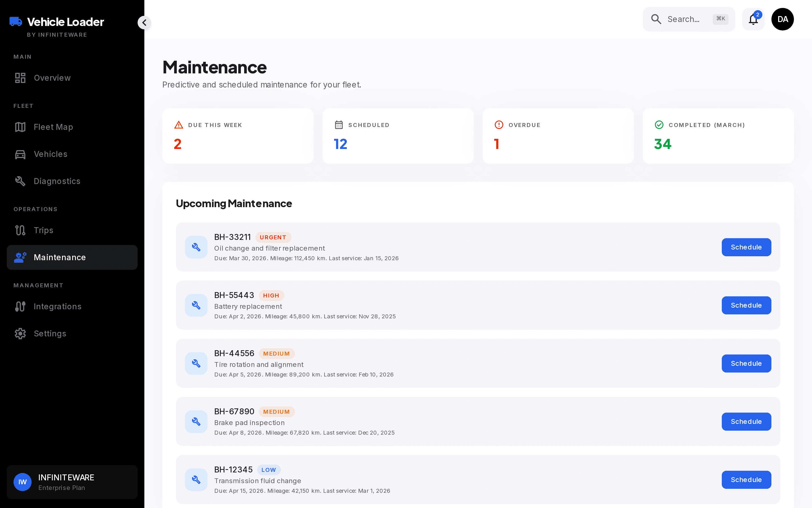Image resolution: width=812 pixels, height=508 pixels.
Task: Click 'Brake pad inspection' description
Action: click(x=249, y=423)
